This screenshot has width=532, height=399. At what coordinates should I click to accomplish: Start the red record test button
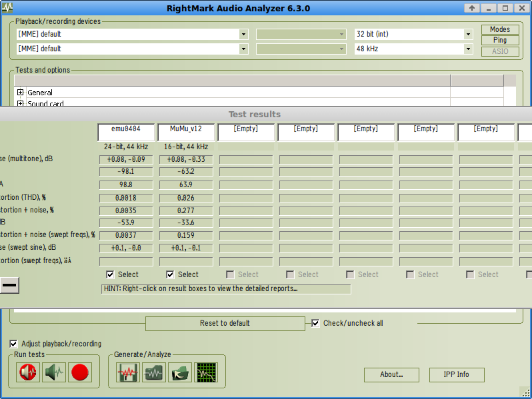[80, 372]
